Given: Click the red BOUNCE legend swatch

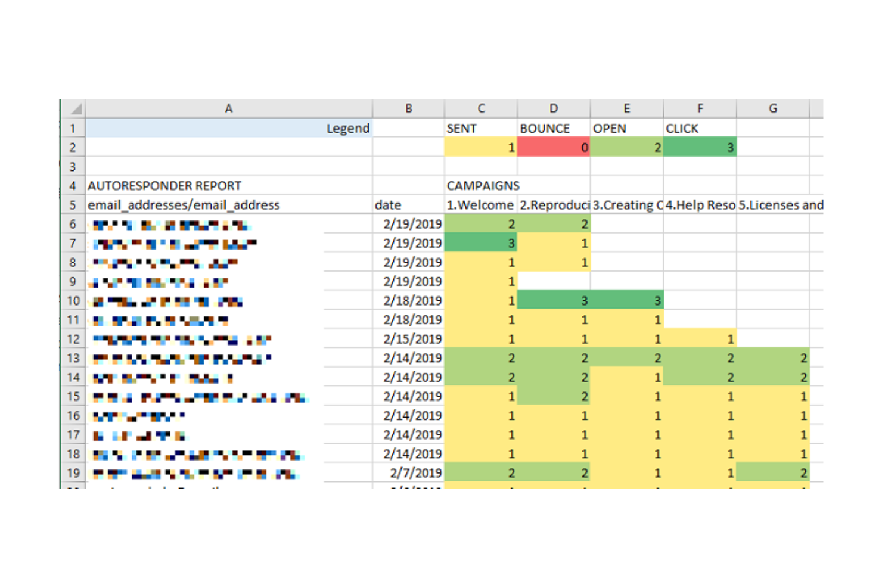Looking at the screenshot, I should point(554,147).
